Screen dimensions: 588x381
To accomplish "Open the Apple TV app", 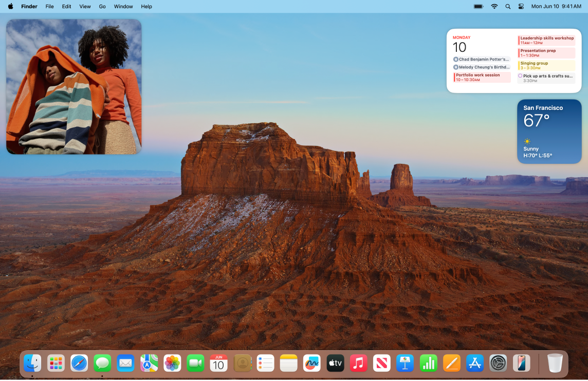I will [x=335, y=363].
